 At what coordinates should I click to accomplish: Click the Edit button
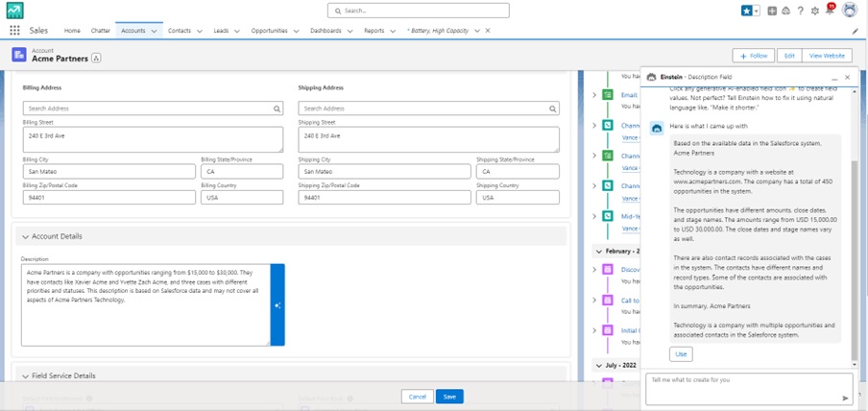click(x=789, y=56)
